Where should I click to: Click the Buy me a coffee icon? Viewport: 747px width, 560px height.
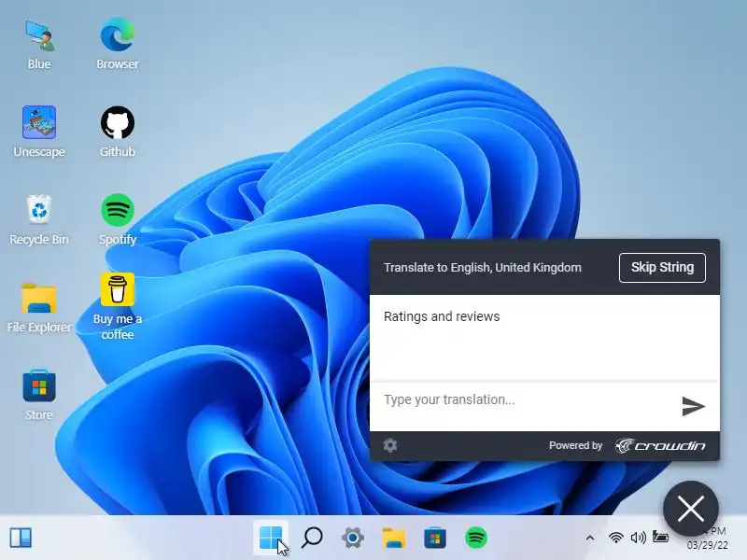[x=118, y=307]
